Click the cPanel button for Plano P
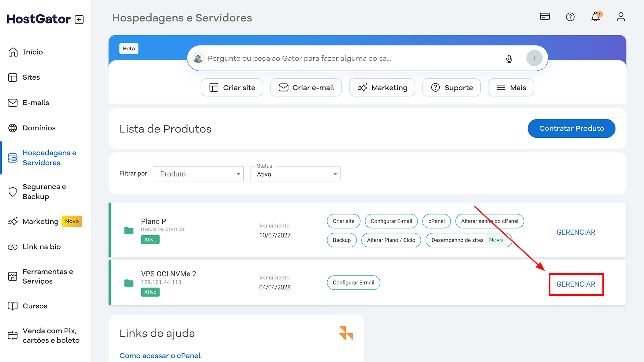 tap(436, 221)
